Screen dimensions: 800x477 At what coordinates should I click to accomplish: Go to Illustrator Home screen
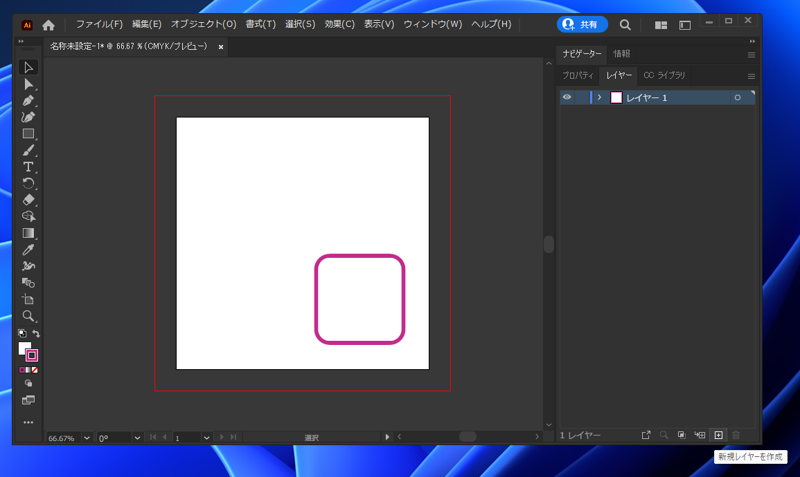(x=48, y=24)
